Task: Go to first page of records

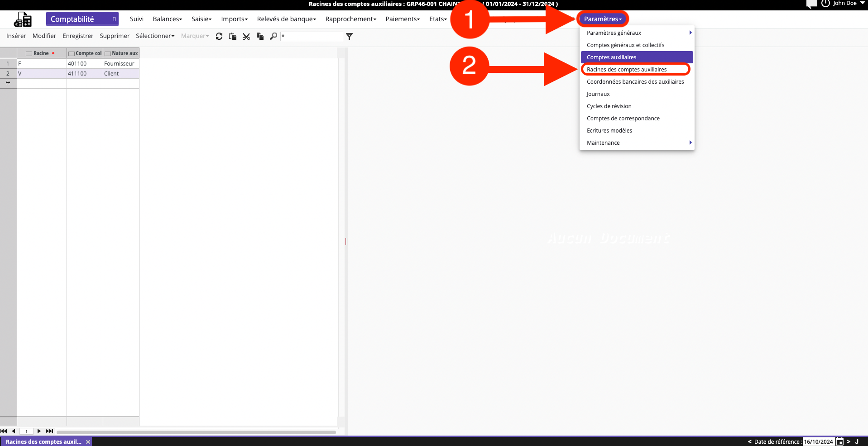Action: click(x=4, y=431)
